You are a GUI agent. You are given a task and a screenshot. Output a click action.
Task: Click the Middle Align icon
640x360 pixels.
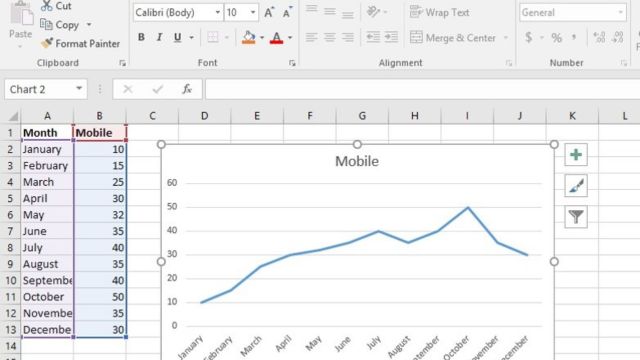pos(330,11)
